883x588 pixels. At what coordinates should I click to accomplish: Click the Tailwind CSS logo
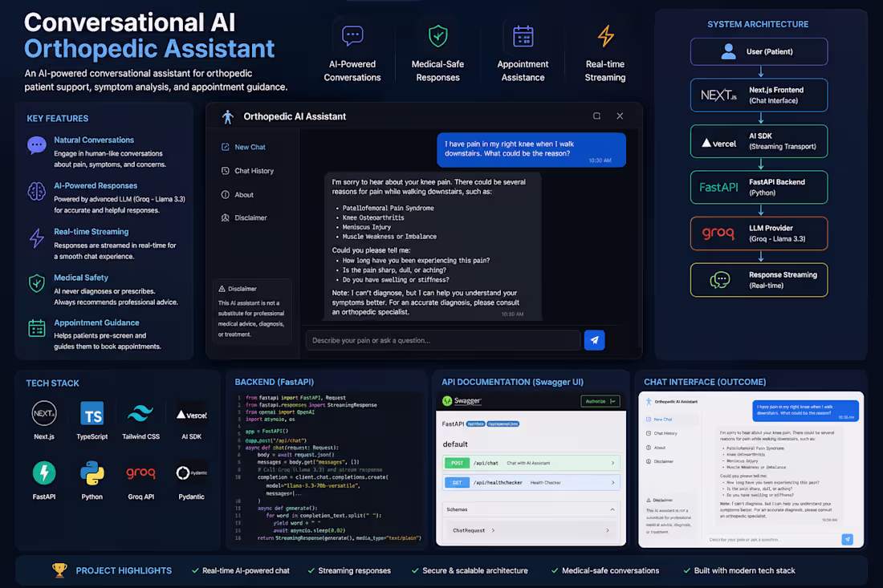[140, 414]
